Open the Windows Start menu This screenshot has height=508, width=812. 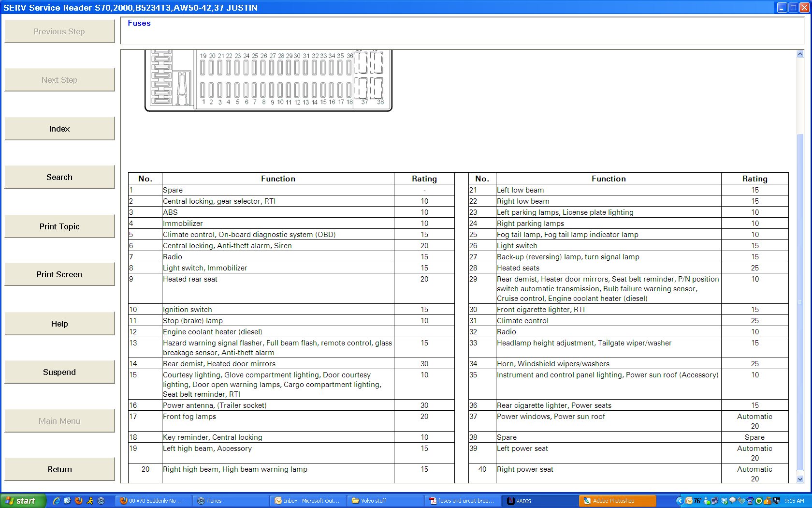click(x=23, y=501)
